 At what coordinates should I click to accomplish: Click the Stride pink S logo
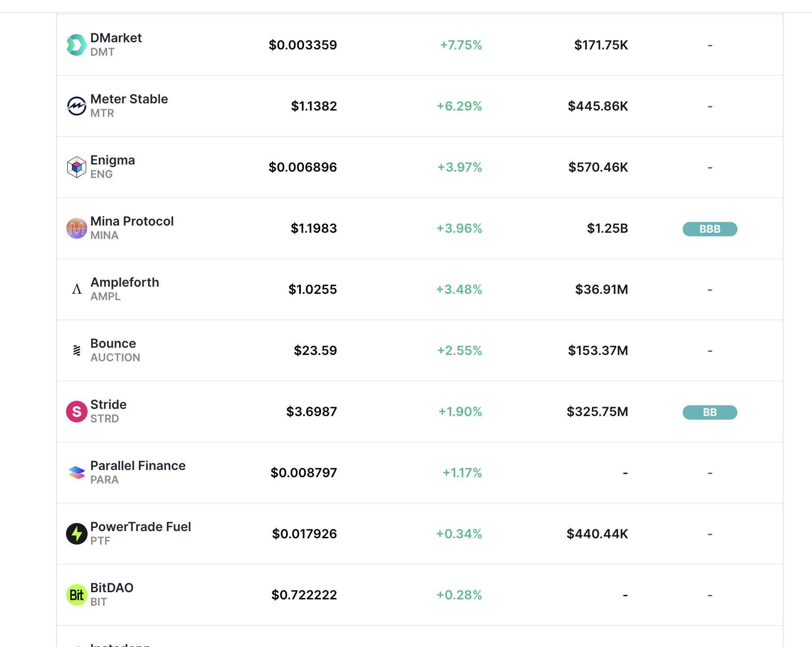[77, 412]
